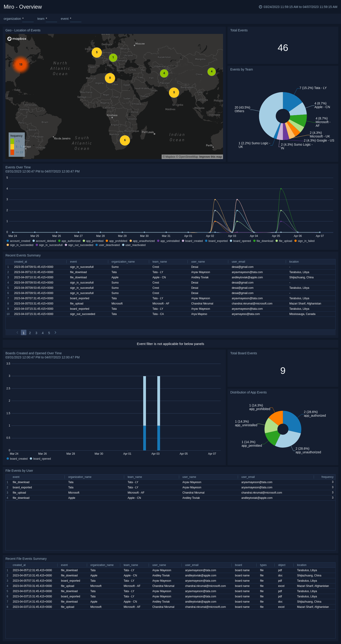Sort Recent Events by team_name column

(160, 262)
